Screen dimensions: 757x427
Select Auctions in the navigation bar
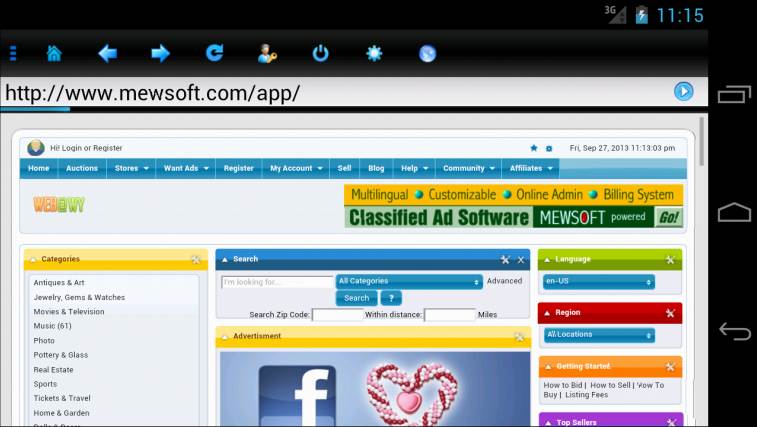[82, 168]
